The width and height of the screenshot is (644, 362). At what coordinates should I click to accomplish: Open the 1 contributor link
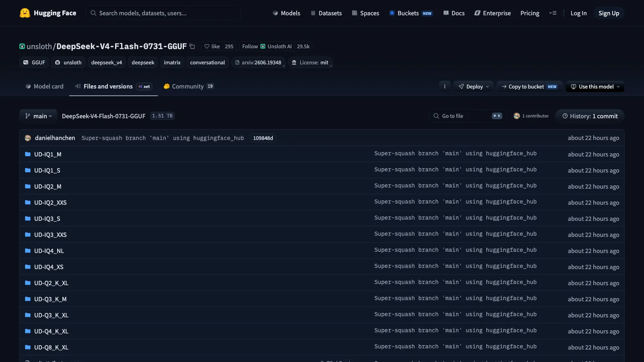pos(531,116)
